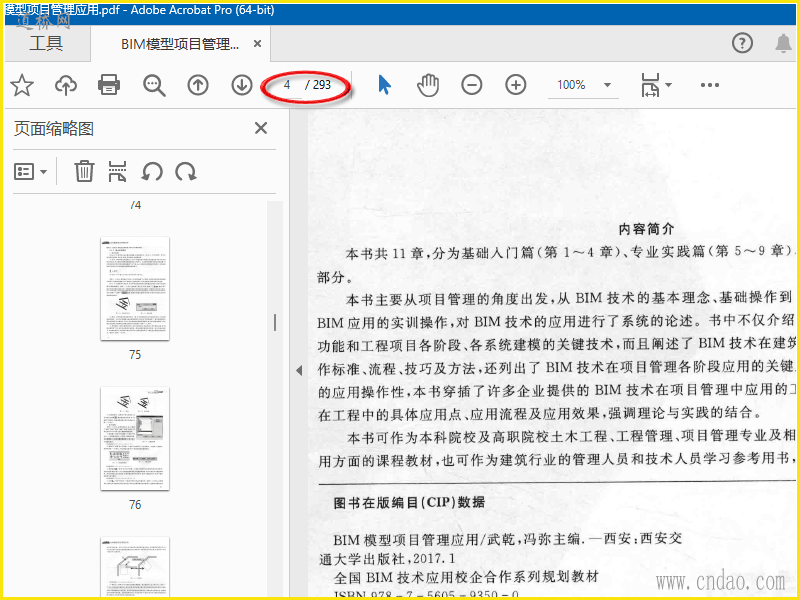The height and width of the screenshot is (600, 800).
Task: Switch to the BIM模型项目管理 document tab
Action: tap(180, 44)
